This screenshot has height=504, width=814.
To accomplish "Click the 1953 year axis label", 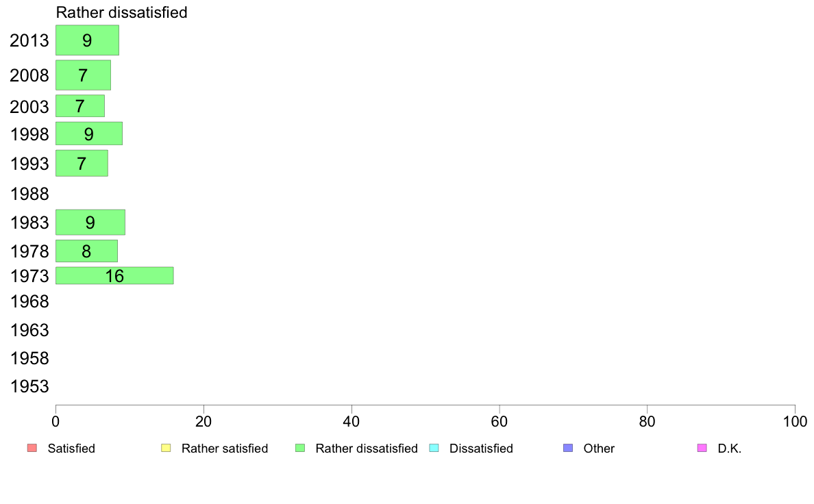I will tap(29, 387).
